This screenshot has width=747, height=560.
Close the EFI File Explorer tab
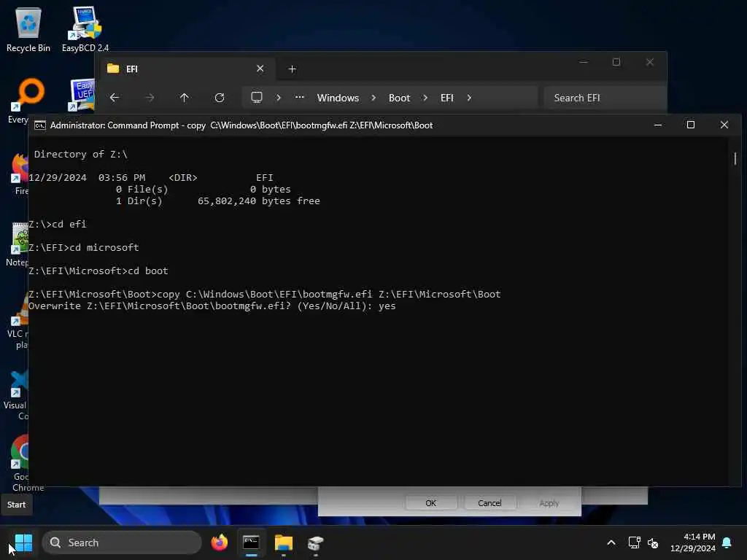coord(260,69)
